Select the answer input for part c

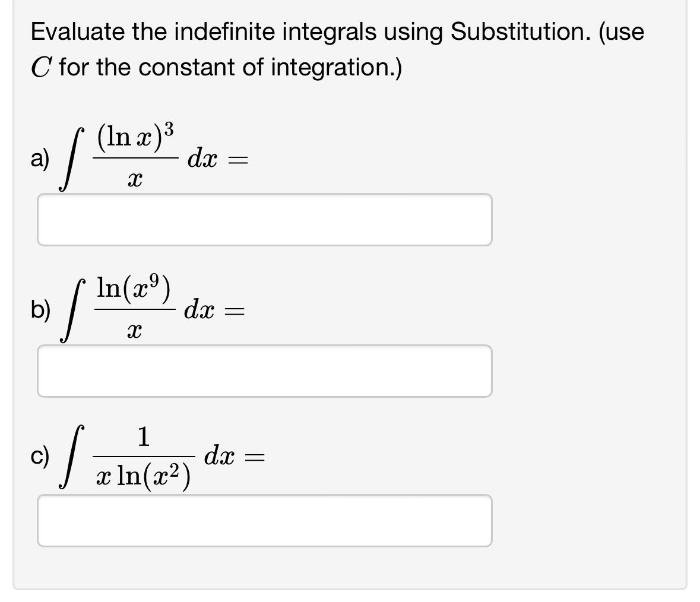265,520
